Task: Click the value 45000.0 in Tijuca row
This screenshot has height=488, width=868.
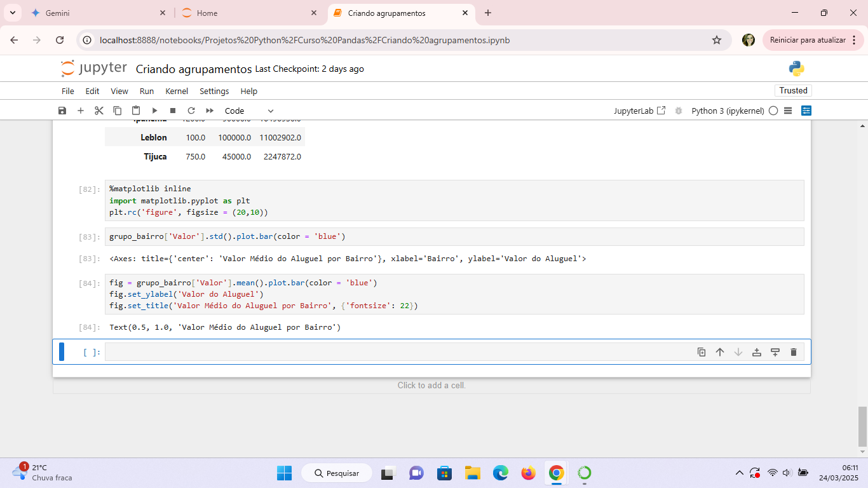Action: (236, 156)
